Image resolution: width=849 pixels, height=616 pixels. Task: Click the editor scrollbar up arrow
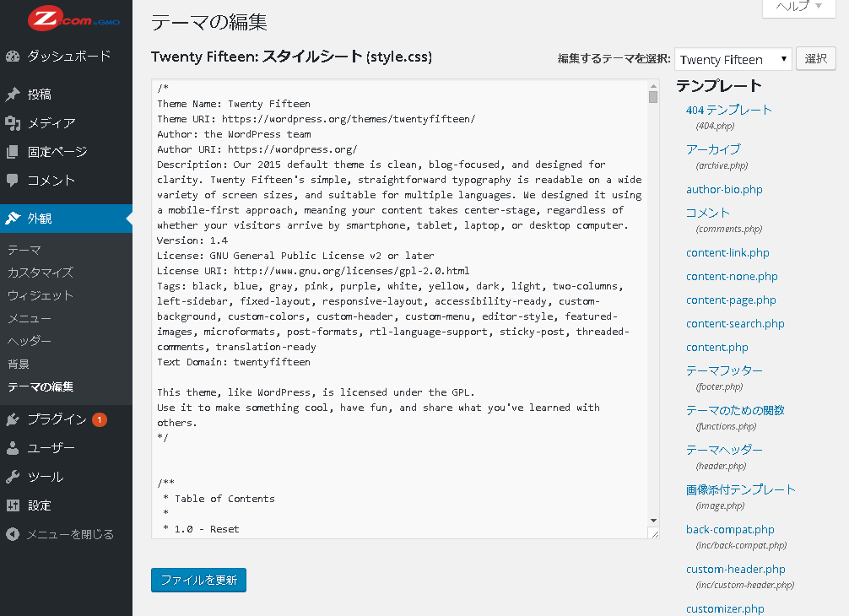click(653, 85)
